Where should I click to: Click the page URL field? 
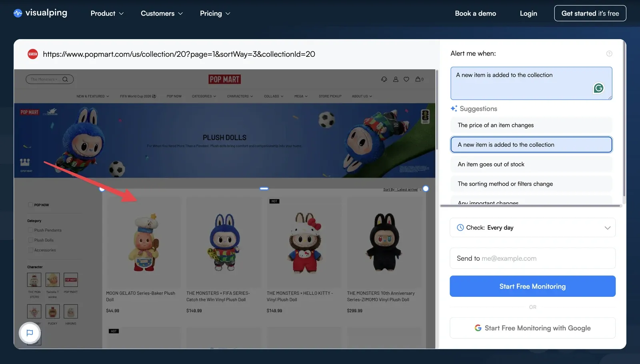(179, 54)
